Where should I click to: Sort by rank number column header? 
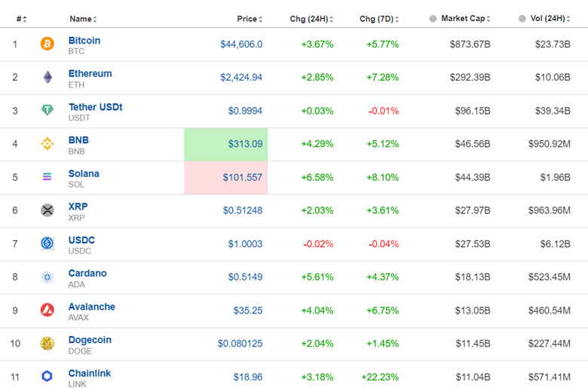(21, 19)
